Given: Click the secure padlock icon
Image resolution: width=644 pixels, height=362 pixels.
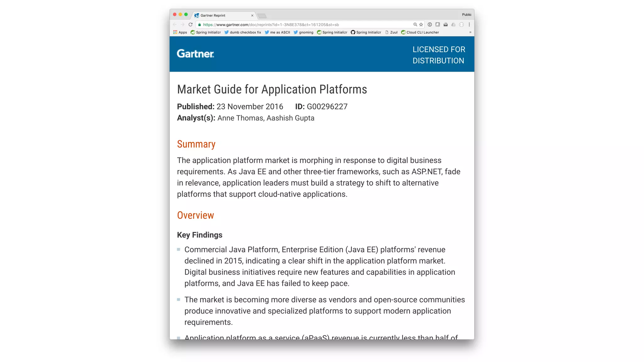Looking at the screenshot, I should (199, 25).
